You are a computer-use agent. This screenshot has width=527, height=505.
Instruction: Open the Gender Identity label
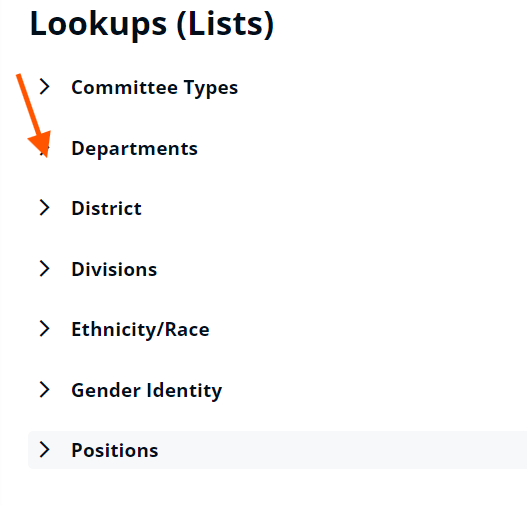click(147, 391)
